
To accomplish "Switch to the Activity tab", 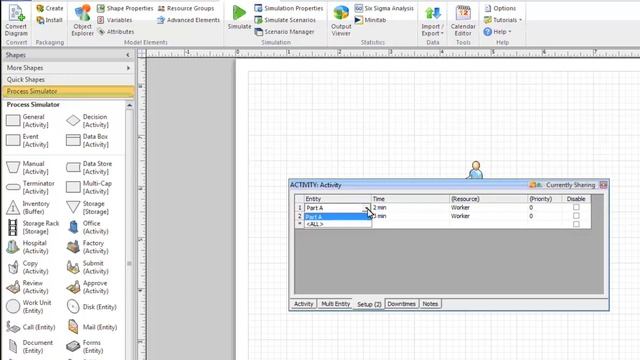I will point(303,304).
